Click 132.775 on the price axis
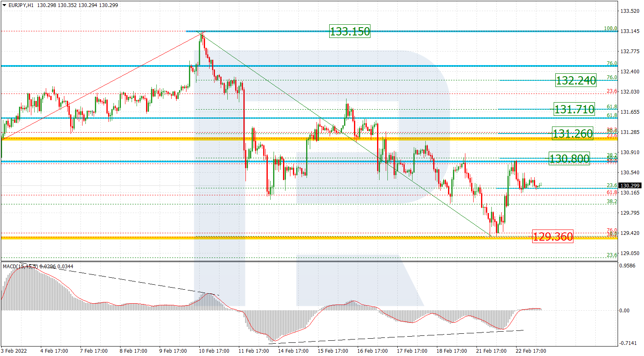Image resolution: width=644 pixels, height=356 pixels. (x=630, y=52)
